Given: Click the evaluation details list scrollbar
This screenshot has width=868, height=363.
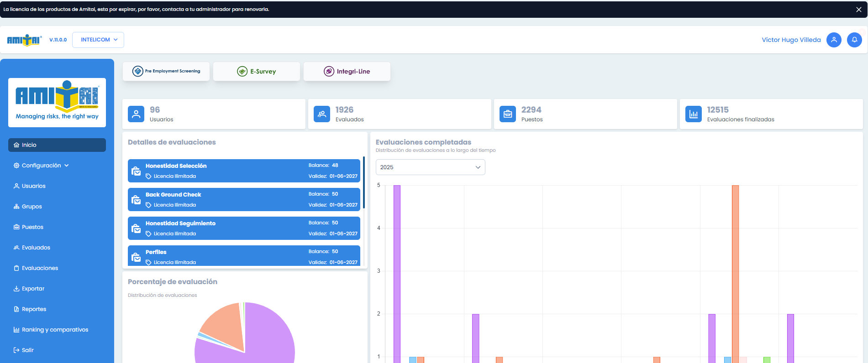Looking at the screenshot, I should click(x=364, y=182).
